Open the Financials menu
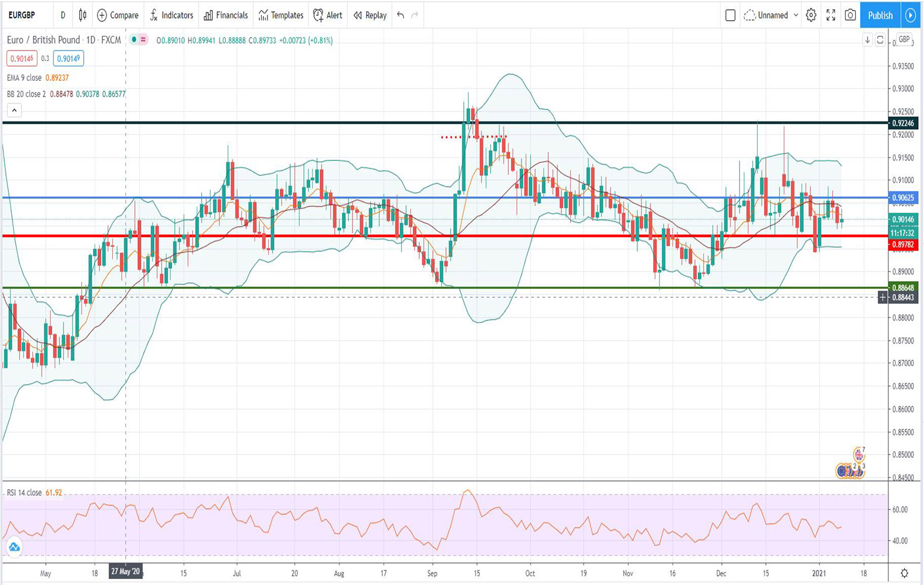The image size is (924, 585). tap(225, 15)
